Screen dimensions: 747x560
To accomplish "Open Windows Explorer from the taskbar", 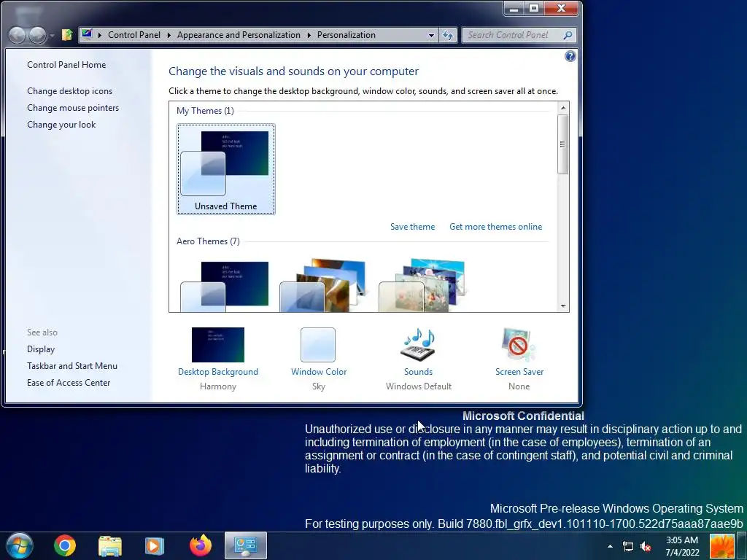I will (x=110, y=545).
